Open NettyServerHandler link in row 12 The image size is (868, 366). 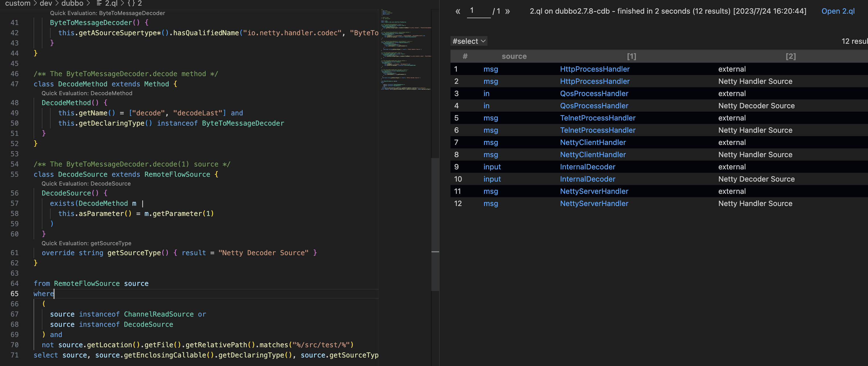pyautogui.click(x=594, y=203)
